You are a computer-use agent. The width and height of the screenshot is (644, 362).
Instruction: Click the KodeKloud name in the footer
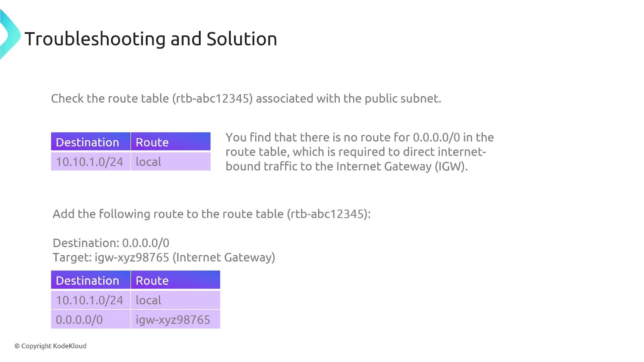(69, 346)
